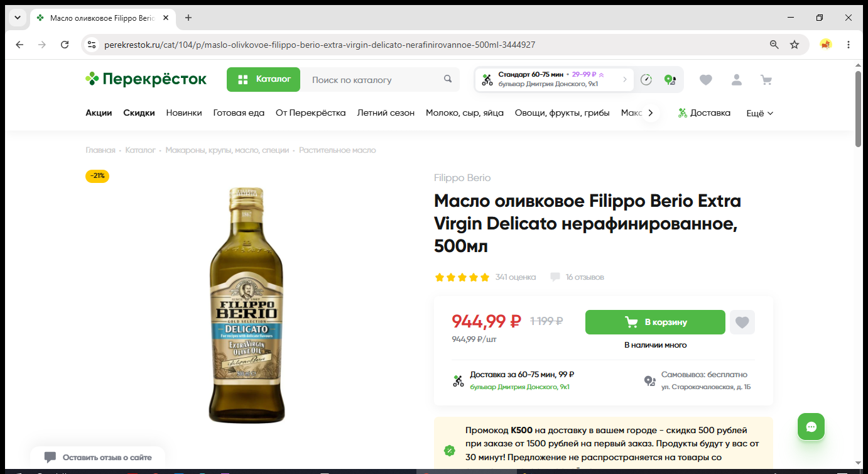Open the Летний сезон category

pos(386,113)
